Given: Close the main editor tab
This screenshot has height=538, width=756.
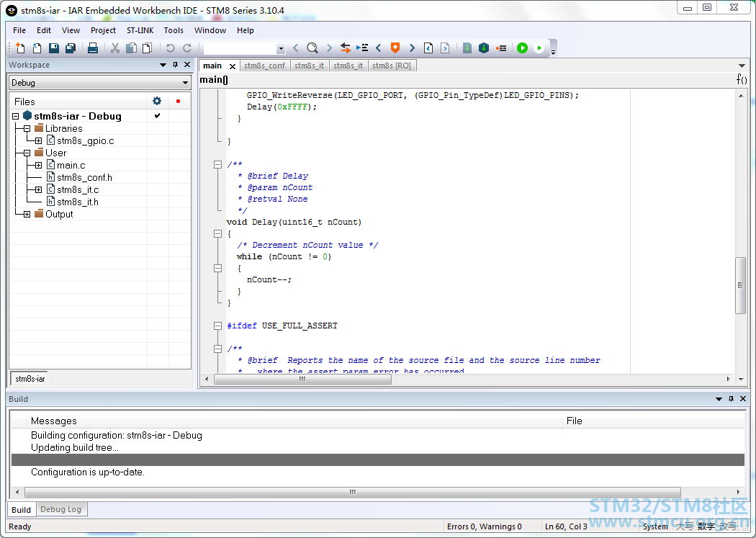Looking at the screenshot, I should tap(233, 66).
